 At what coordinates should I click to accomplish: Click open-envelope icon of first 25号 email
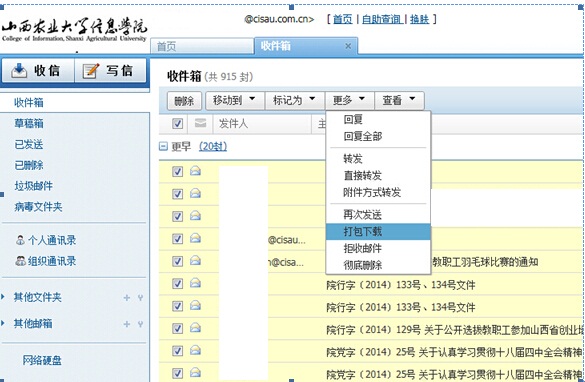[195, 350]
